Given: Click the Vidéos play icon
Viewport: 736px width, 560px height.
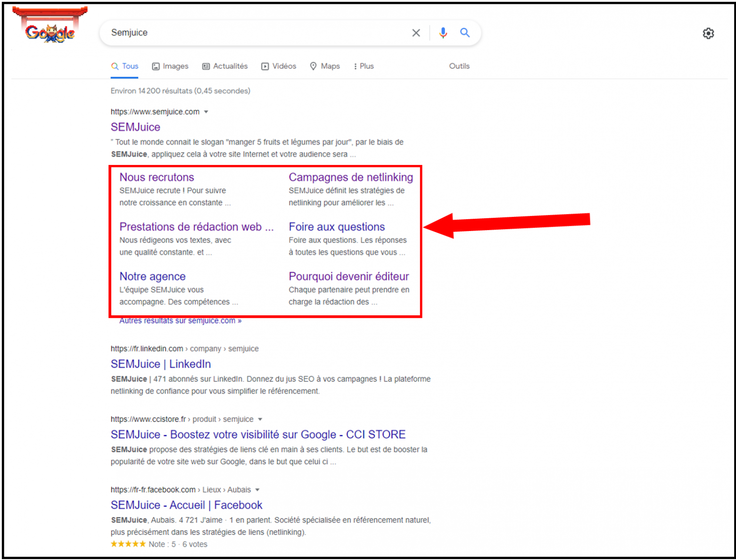Looking at the screenshot, I should click(x=265, y=66).
